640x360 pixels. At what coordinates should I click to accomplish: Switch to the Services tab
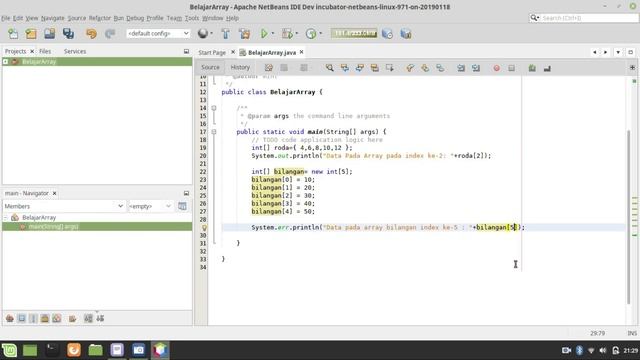(75, 51)
